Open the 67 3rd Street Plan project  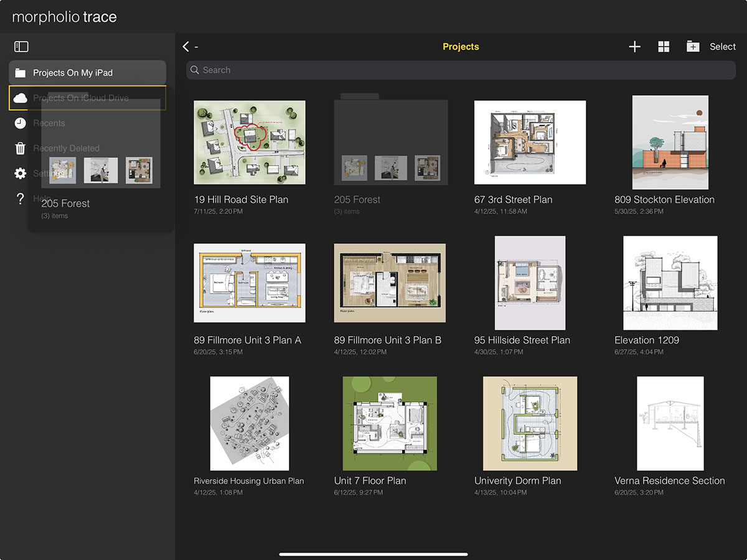(x=530, y=142)
